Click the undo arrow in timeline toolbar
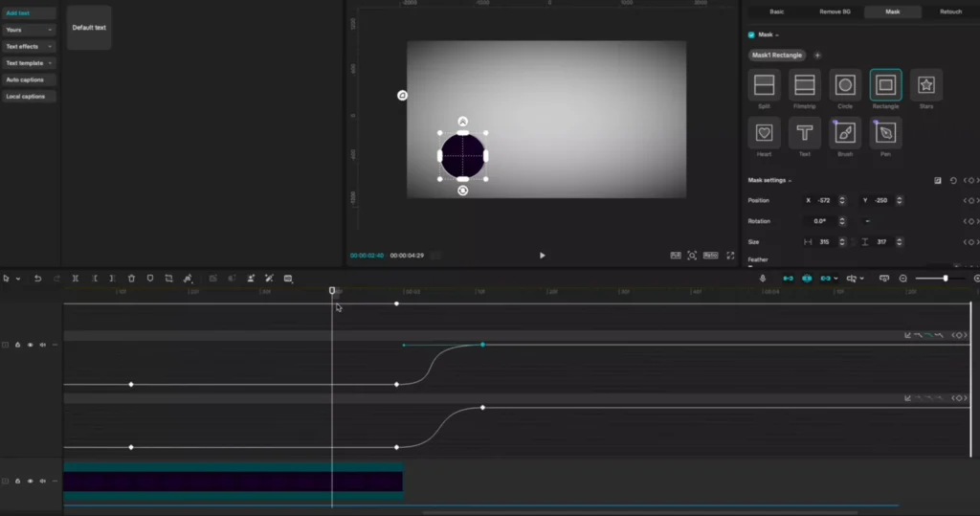This screenshot has height=516, width=980. click(x=37, y=279)
